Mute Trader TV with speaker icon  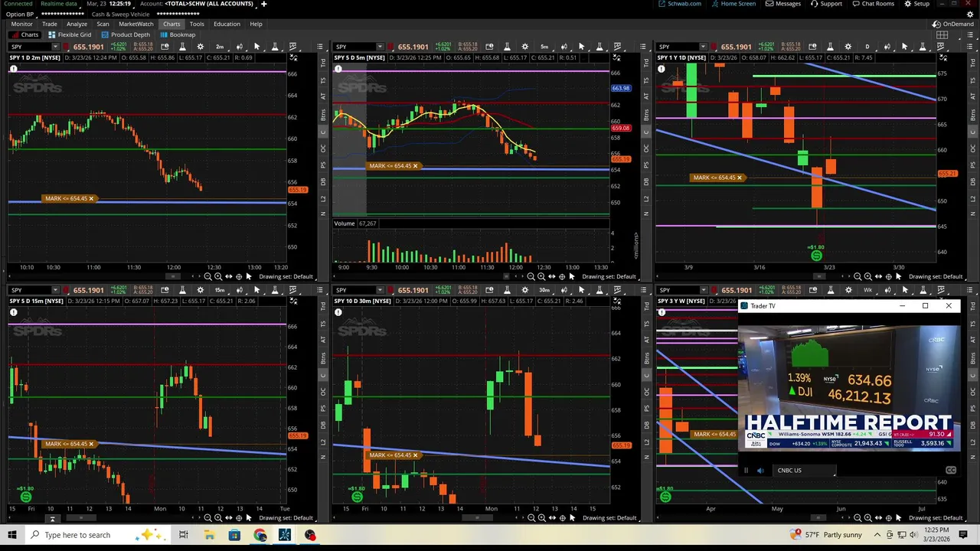pyautogui.click(x=760, y=470)
